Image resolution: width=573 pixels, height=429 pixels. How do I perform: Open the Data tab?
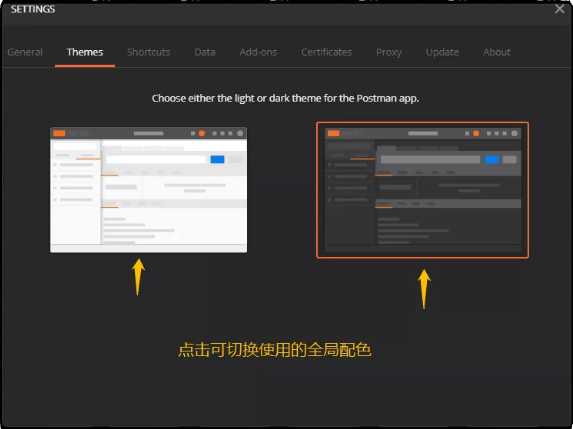tap(205, 52)
